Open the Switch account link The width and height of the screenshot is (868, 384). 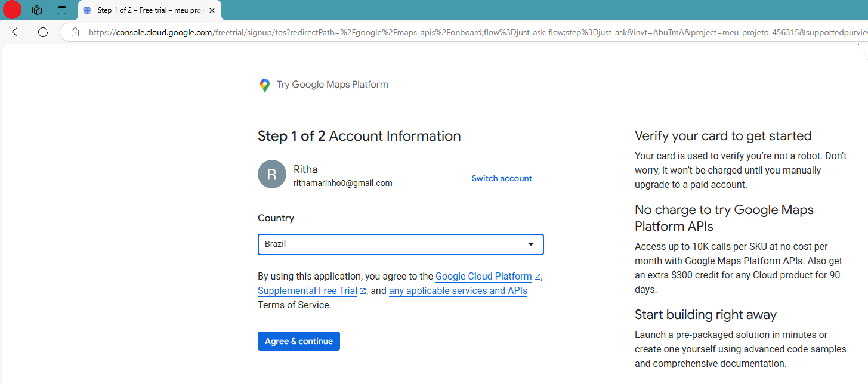click(501, 178)
